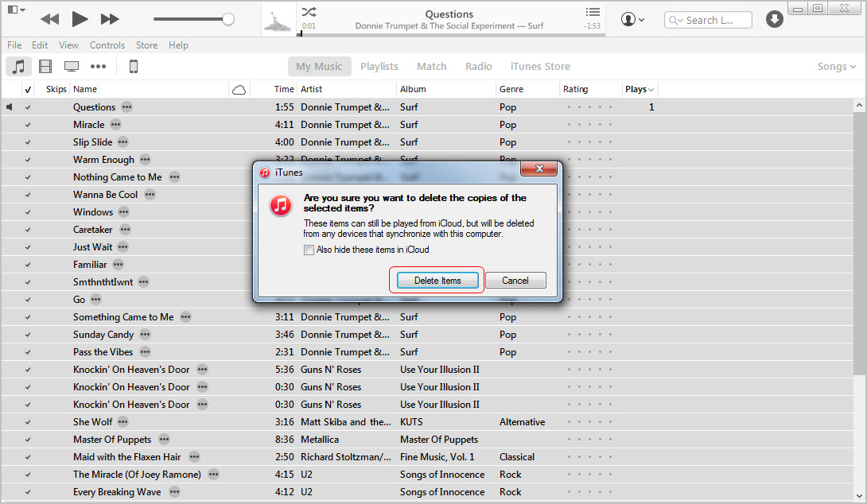Open the account user icon menu

tap(632, 19)
